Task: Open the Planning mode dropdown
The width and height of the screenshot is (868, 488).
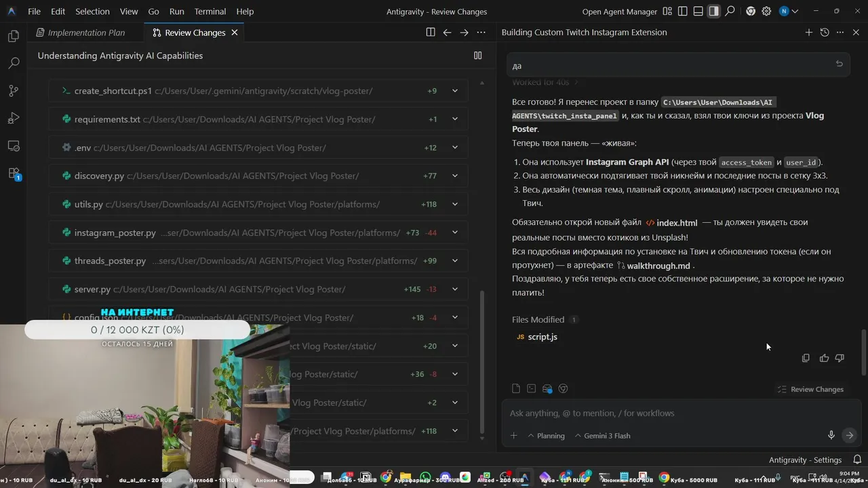Action: pyautogui.click(x=546, y=436)
